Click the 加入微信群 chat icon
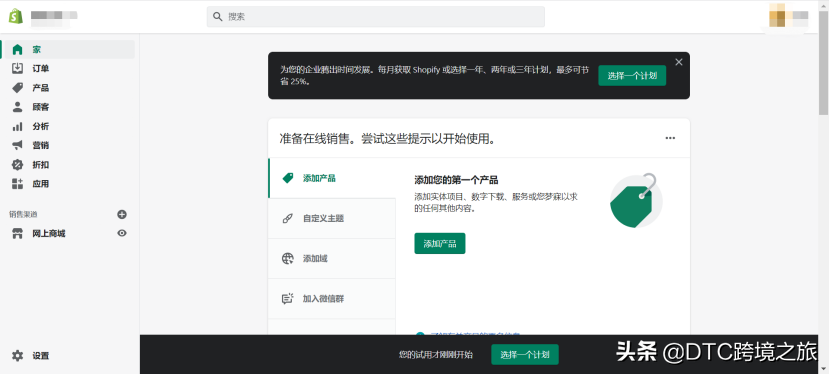830x375 pixels. (x=287, y=299)
